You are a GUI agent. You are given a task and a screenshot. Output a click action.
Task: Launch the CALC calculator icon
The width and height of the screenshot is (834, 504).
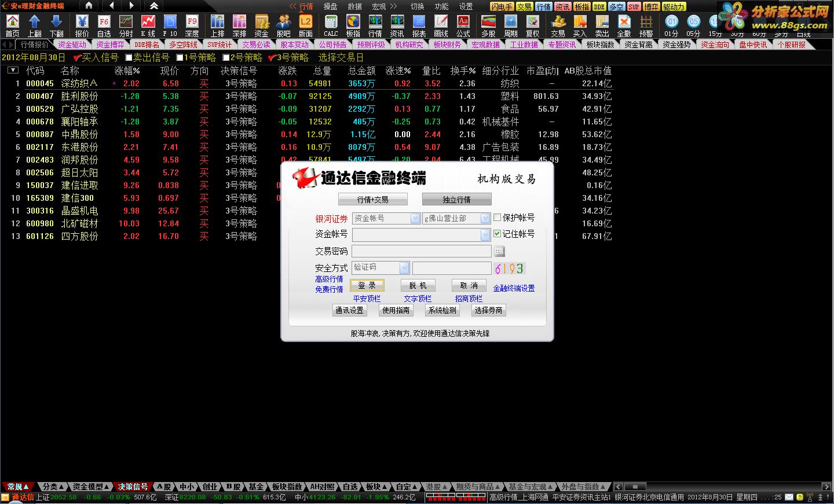[331, 25]
